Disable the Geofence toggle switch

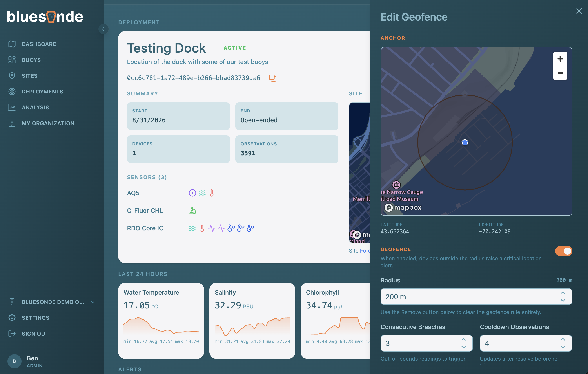point(564,251)
